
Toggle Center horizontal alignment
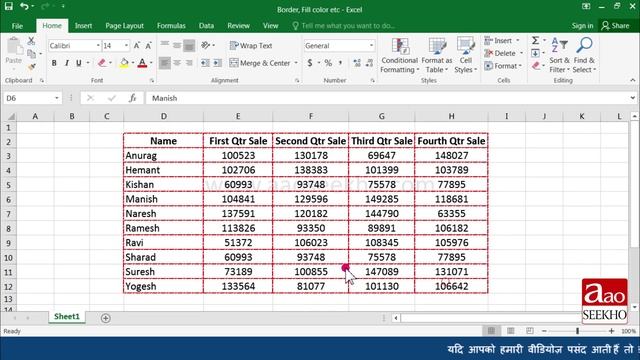(177, 63)
